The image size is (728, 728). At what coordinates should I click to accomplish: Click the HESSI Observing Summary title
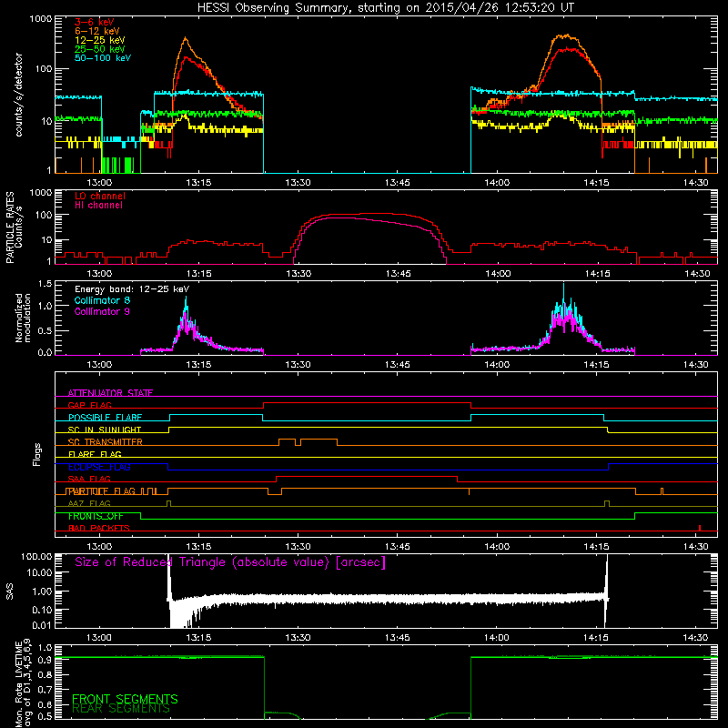pos(386,8)
